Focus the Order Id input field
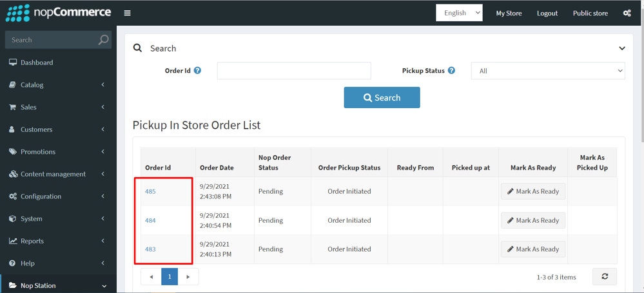This screenshot has height=293, width=644. pos(294,71)
